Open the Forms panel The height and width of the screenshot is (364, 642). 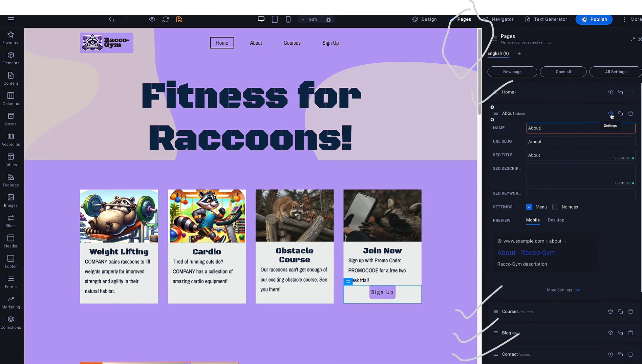coord(11,282)
